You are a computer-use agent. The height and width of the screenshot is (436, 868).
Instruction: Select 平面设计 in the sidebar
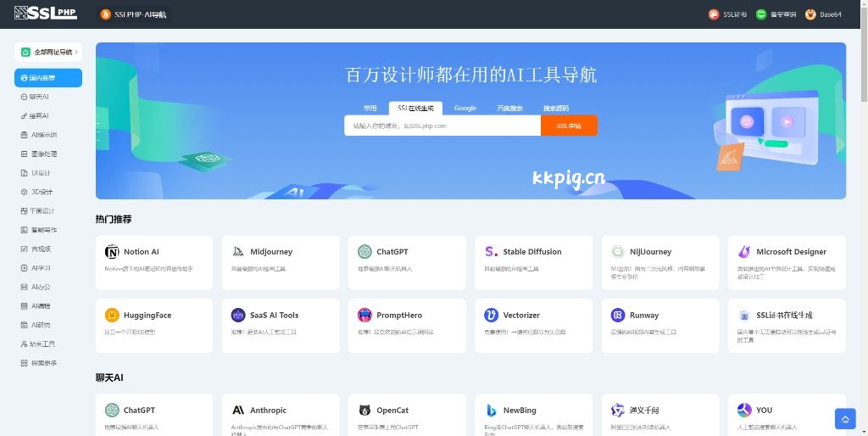pos(37,211)
